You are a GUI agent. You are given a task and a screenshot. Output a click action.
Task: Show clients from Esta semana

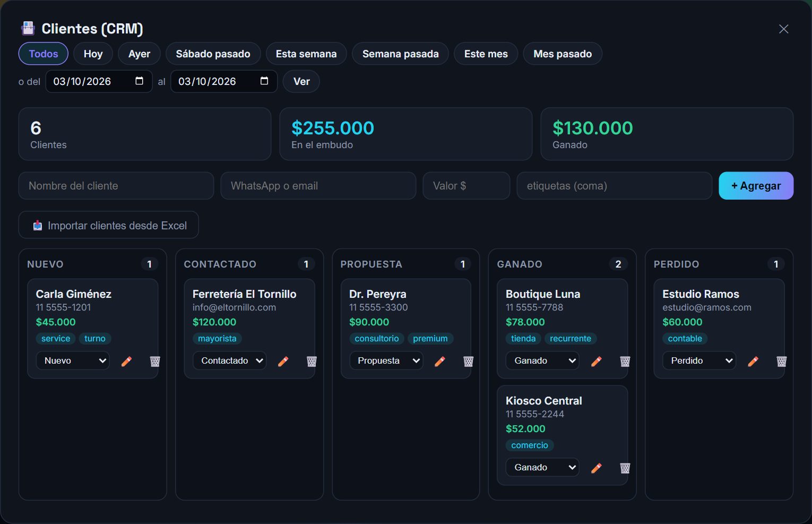[x=306, y=54]
